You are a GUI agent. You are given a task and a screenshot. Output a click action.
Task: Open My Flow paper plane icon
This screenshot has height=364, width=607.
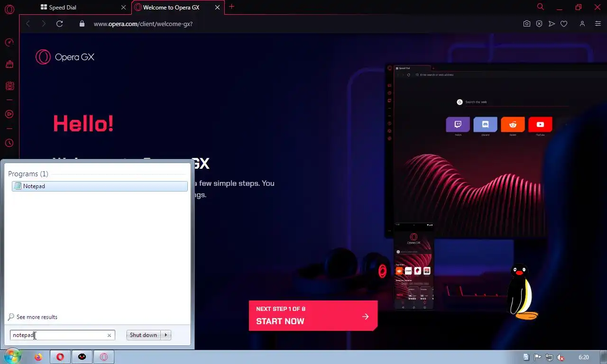coord(552,24)
